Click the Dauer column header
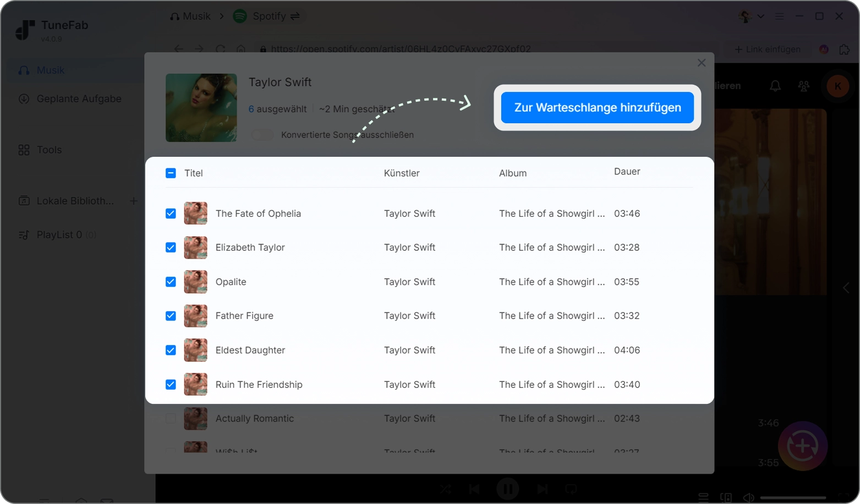860x504 pixels. (627, 172)
